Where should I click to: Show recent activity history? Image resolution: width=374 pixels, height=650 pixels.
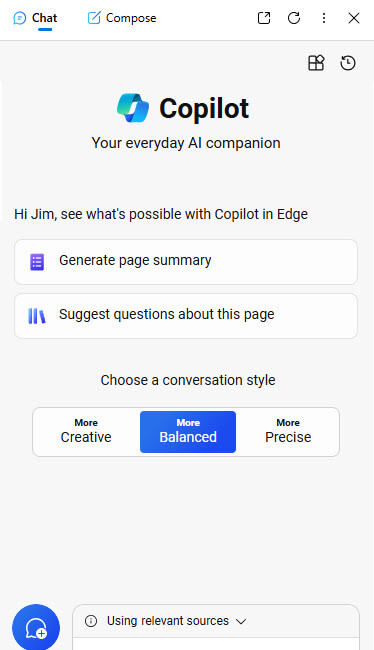coord(348,63)
